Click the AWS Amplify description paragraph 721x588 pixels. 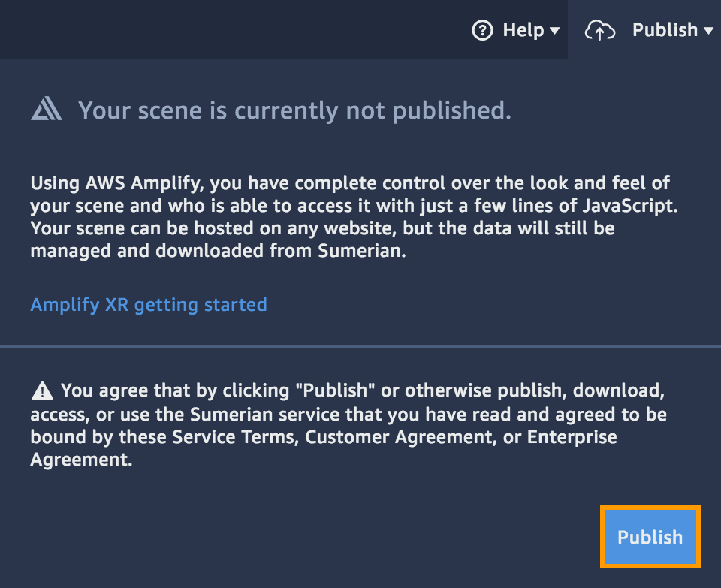pos(349,217)
